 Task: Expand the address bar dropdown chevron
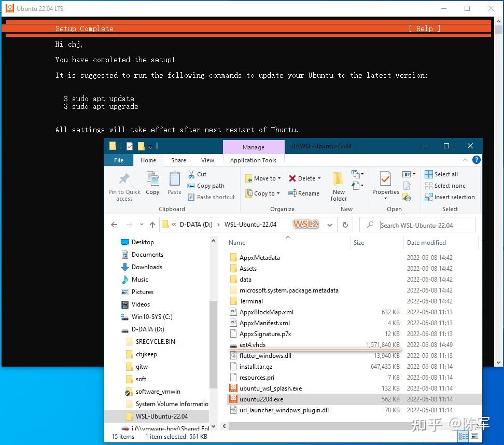click(330, 225)
